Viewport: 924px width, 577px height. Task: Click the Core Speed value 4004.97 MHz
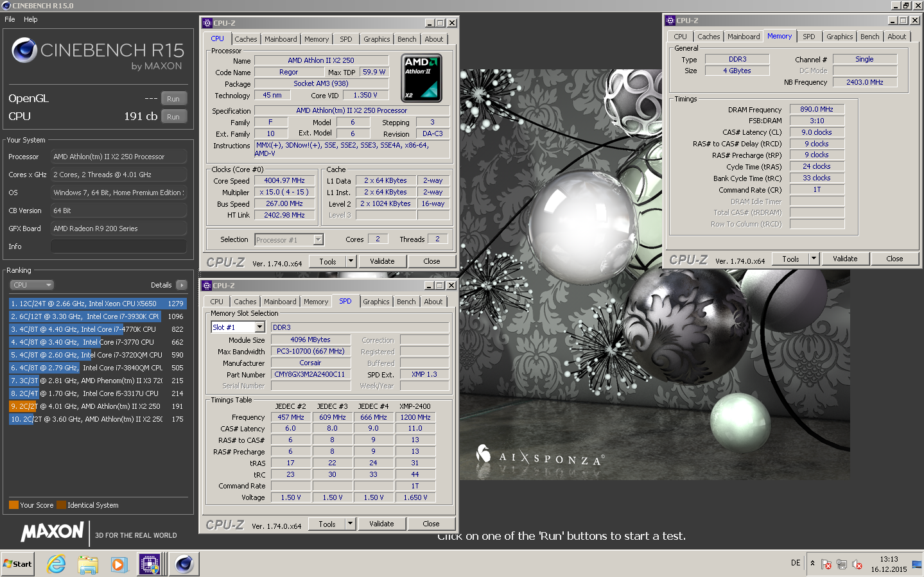coord(284,180)
